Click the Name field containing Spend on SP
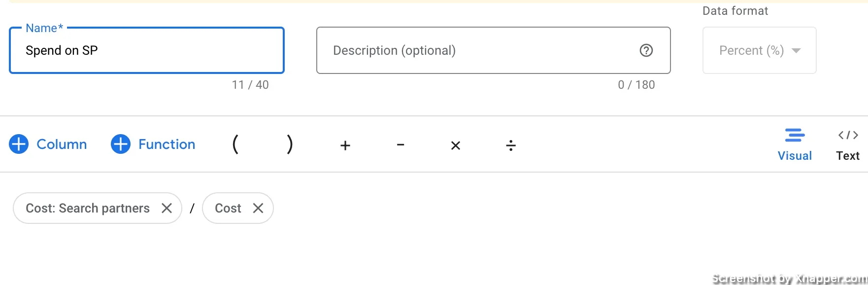 147,50
